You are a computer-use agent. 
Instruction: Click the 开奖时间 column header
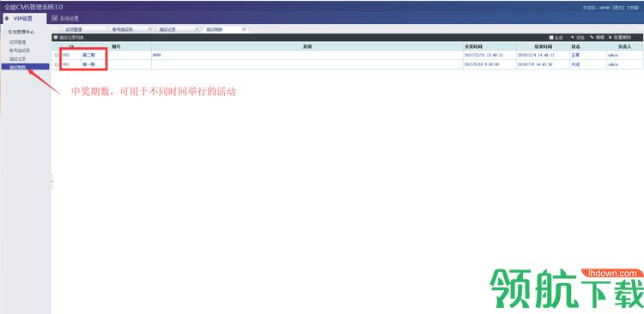[x=489, y=47]
